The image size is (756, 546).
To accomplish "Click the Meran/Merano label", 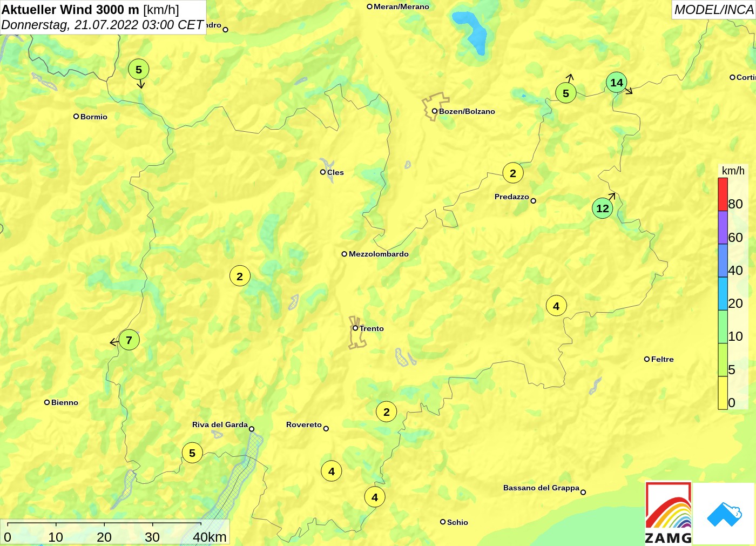I will coord(401,7).
